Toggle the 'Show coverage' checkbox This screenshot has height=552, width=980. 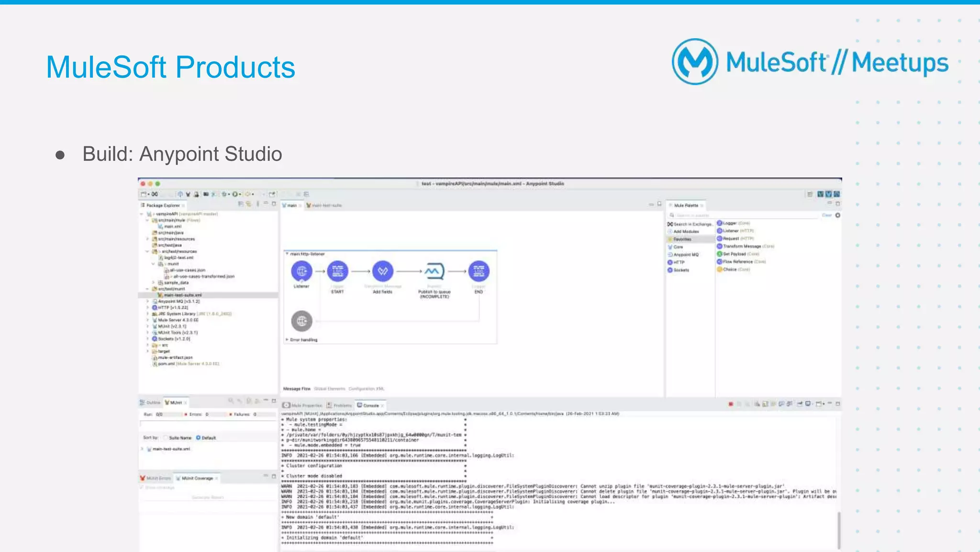[142, 487]
